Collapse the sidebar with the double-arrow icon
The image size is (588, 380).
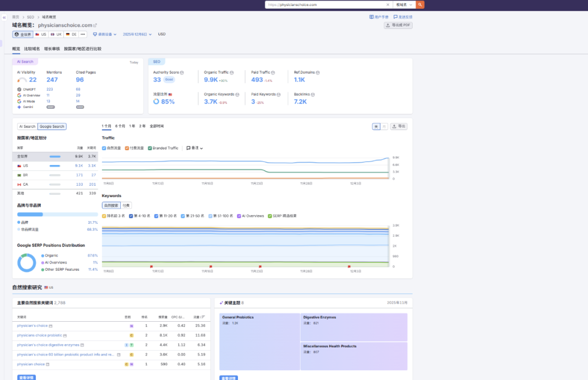pos(4,17)
